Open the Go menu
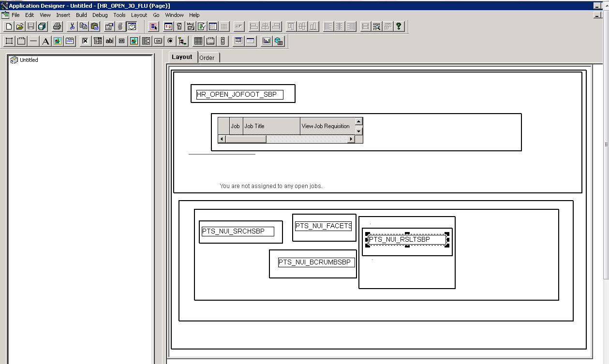 tap(156, 15)
